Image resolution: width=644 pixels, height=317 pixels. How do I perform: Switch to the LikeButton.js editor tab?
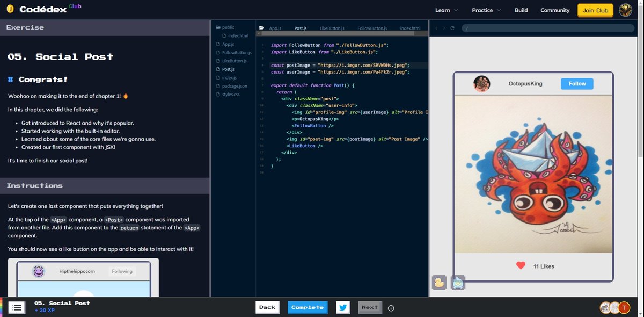pyautogui.click(x=332, y=28)
